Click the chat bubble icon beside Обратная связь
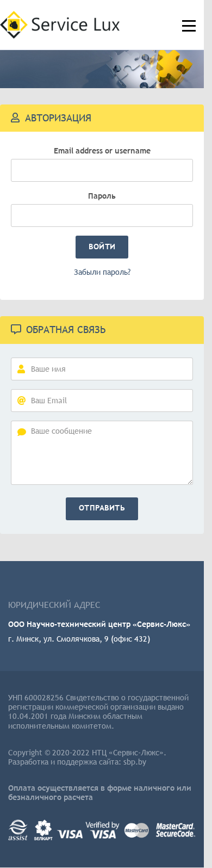Screen dimensions: 212x868 pos(16,330)
